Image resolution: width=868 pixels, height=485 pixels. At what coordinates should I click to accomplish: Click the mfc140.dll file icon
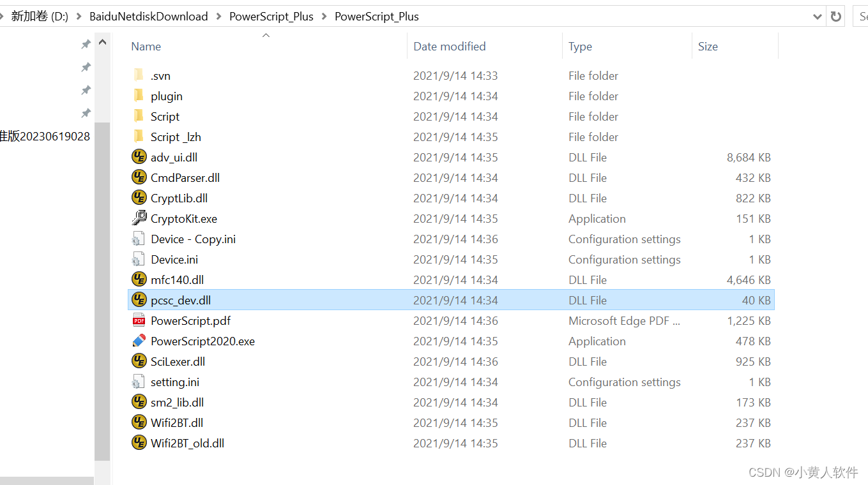(139, 280)
